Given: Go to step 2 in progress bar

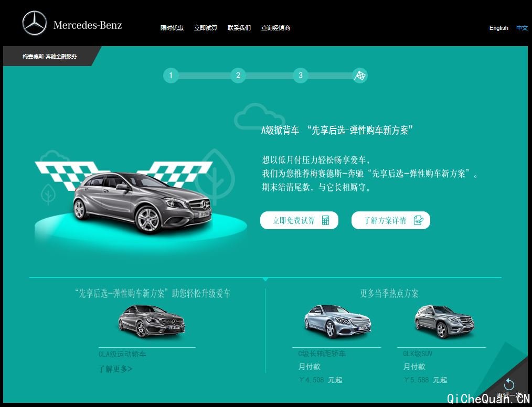Looking at the screenshot, I should pos(238,76).
